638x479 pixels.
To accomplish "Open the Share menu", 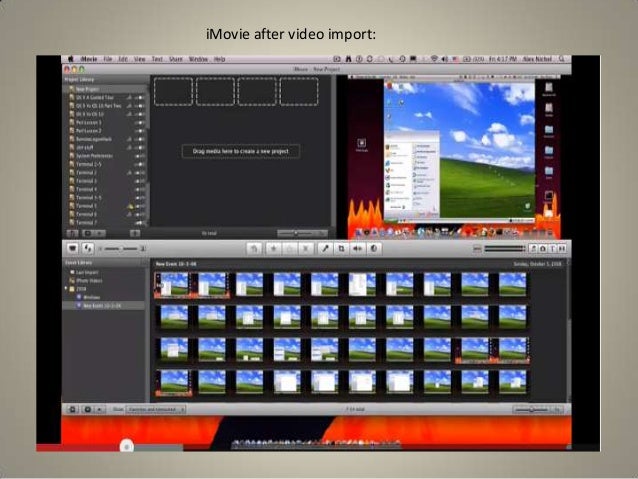I will pos(176,59).
